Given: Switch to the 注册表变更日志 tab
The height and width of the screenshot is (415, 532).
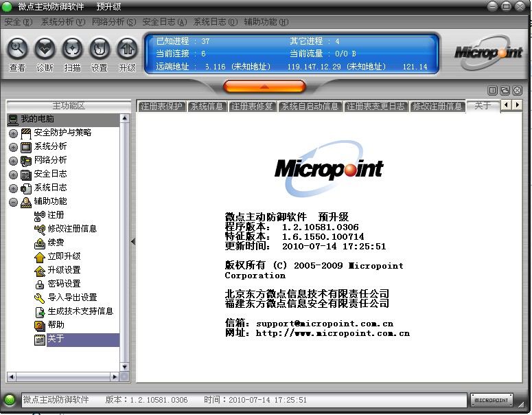Looking at the screenshot, I should point(375,106).
